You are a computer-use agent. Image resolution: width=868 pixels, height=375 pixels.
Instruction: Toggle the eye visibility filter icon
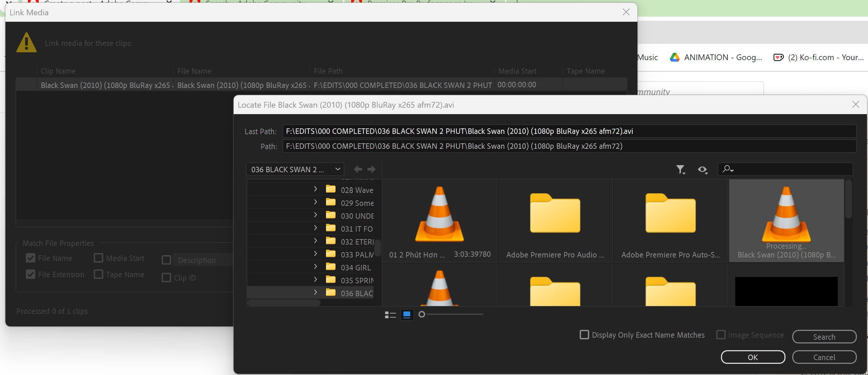click(x=702, y=169)
